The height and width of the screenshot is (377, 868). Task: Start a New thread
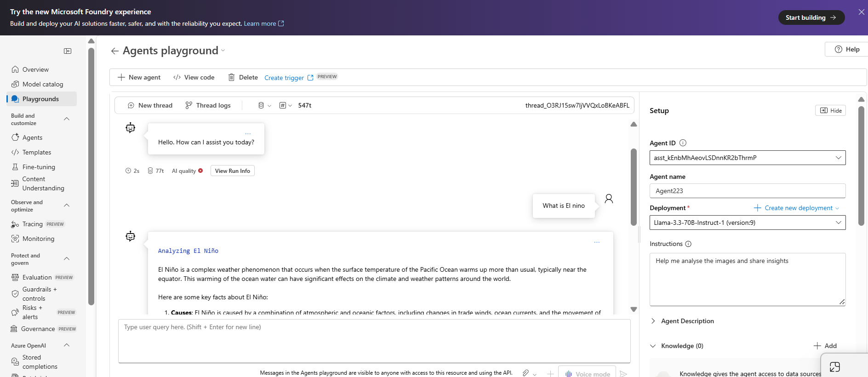[150, 105]
